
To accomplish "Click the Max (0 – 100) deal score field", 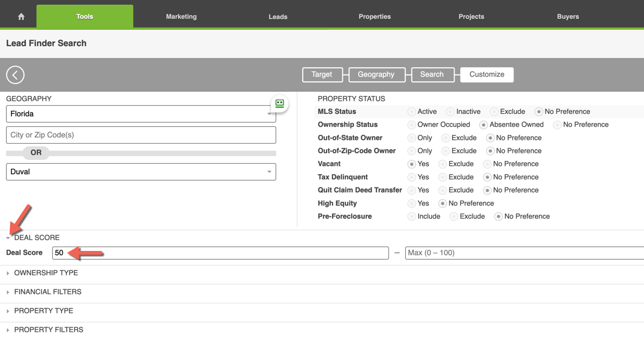I will point(525,253).
